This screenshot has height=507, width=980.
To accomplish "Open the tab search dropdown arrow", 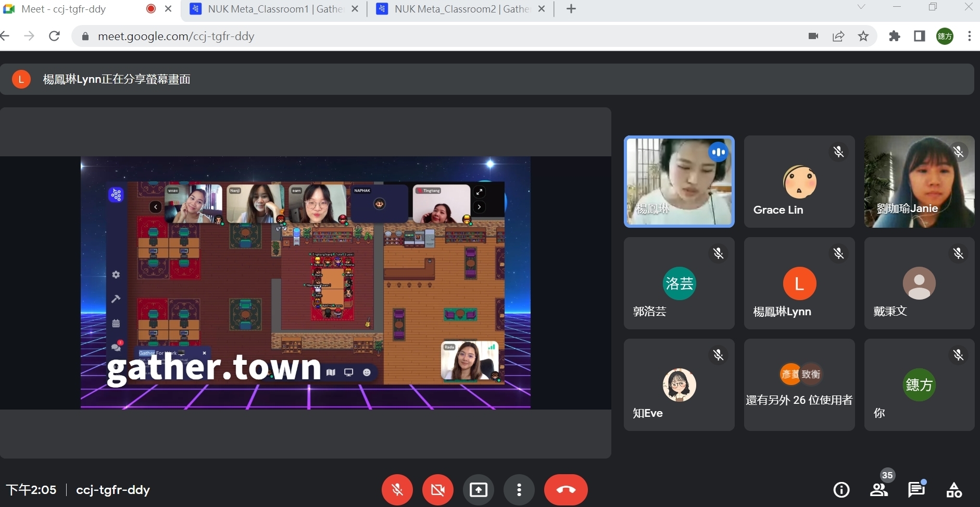I will (x=861, y=7).
